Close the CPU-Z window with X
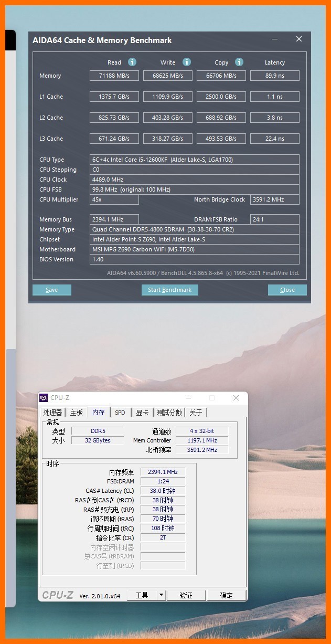 [236, 398]
